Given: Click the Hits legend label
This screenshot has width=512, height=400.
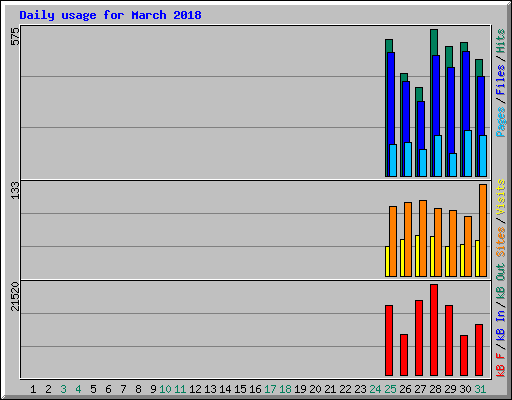Looking at the screenshot, I should [501, 41].
